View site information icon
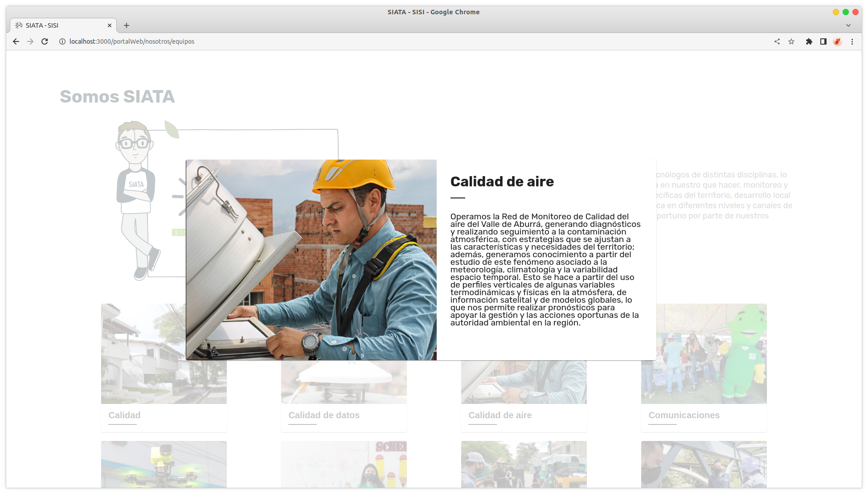The width and height of the screenshot is (868, 494). click(x=62, y=41)
